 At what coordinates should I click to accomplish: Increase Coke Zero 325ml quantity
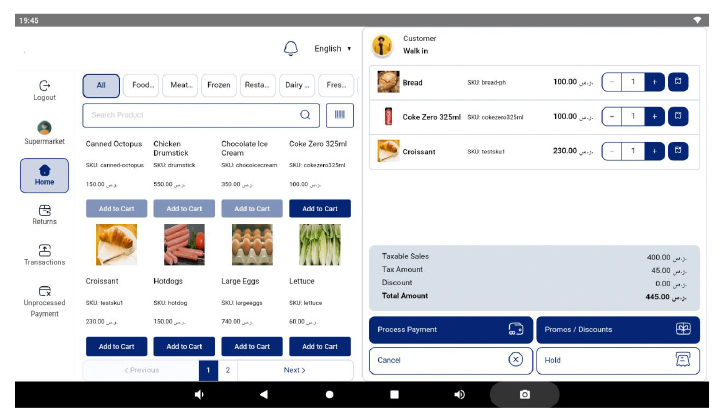click(654, 117)
